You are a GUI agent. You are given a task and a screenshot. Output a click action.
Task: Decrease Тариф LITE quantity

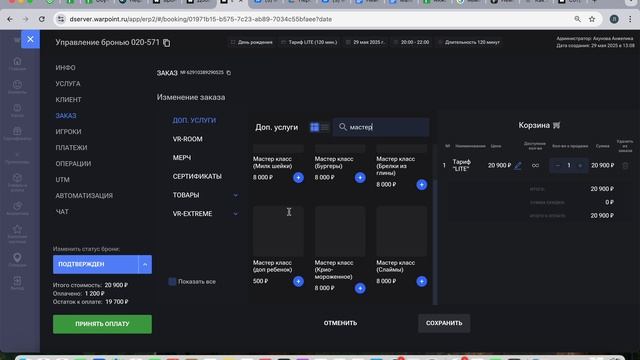(x=558, y=165)
